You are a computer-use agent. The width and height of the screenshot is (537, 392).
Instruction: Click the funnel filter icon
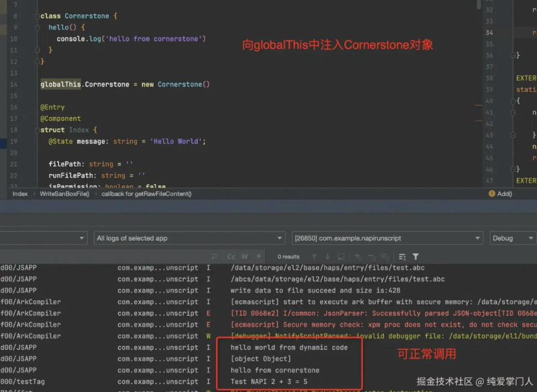pos(415,257)
